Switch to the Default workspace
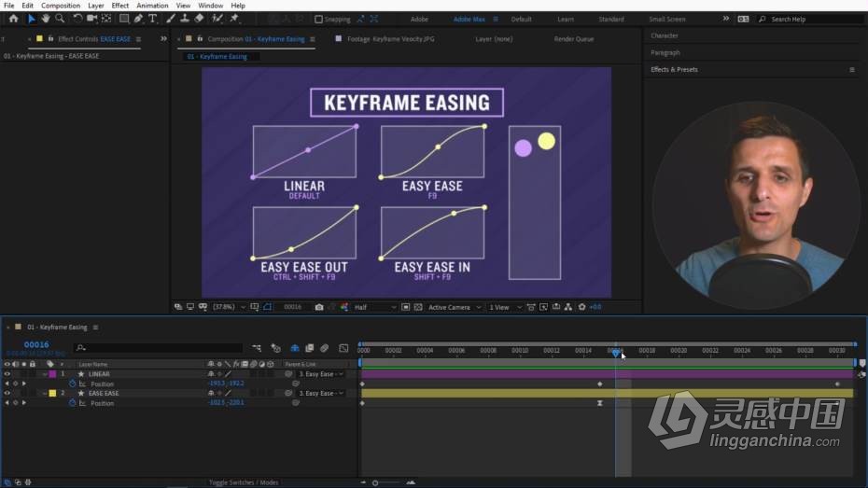Image resolution: width=868 pixels, height=488 pixels. point(521,19)
